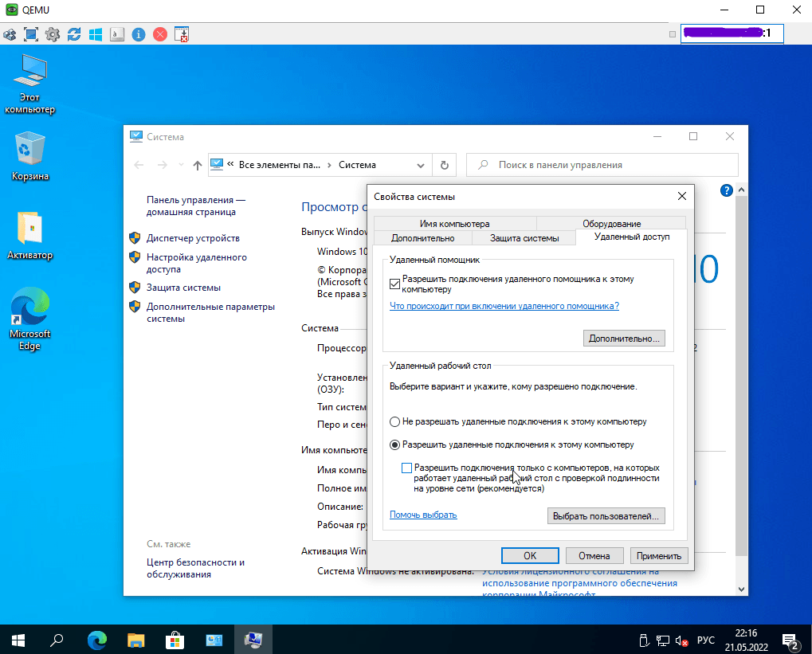
Task: Click the double chevron at breadcrumb start
Action: point(230,165)
